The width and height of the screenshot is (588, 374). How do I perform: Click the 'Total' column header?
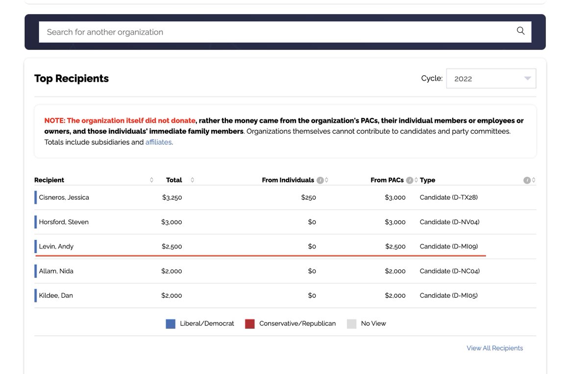click(x=174, y=180)
